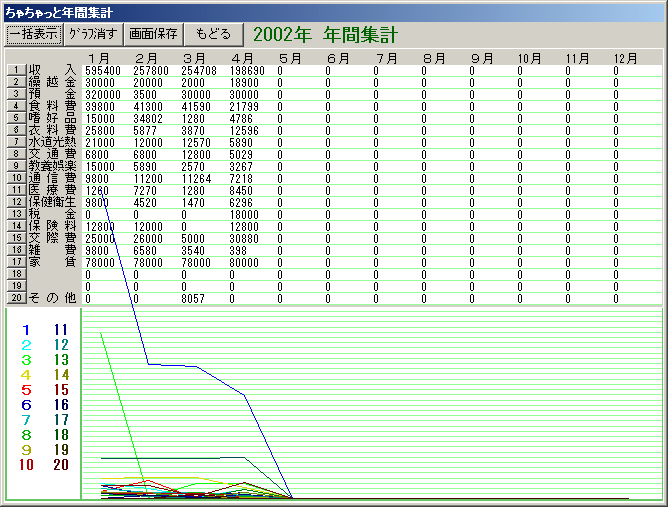Select row button 8 for 交通費
The image size is (668, 507).
[16, 154]
